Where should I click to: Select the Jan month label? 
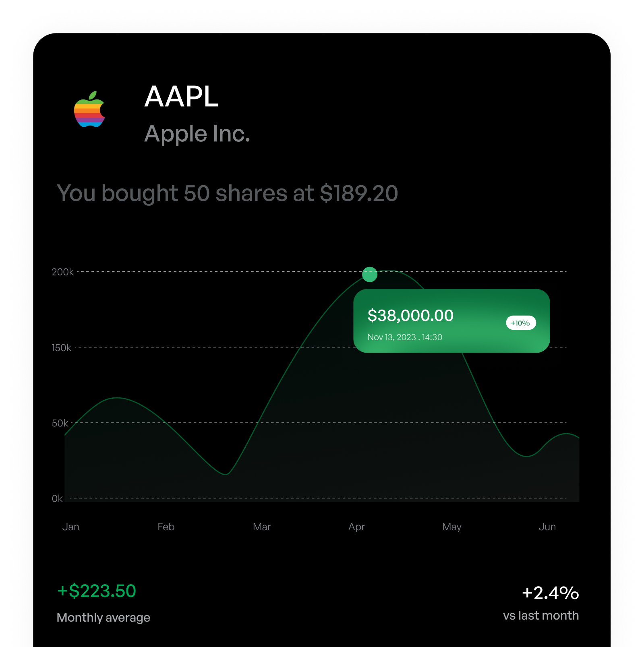coord(71,527)
